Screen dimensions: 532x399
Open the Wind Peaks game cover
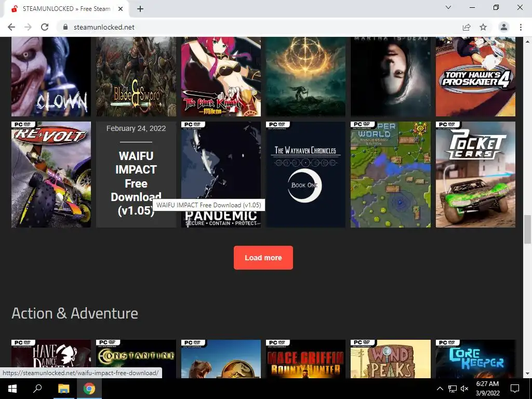[391, 359]
